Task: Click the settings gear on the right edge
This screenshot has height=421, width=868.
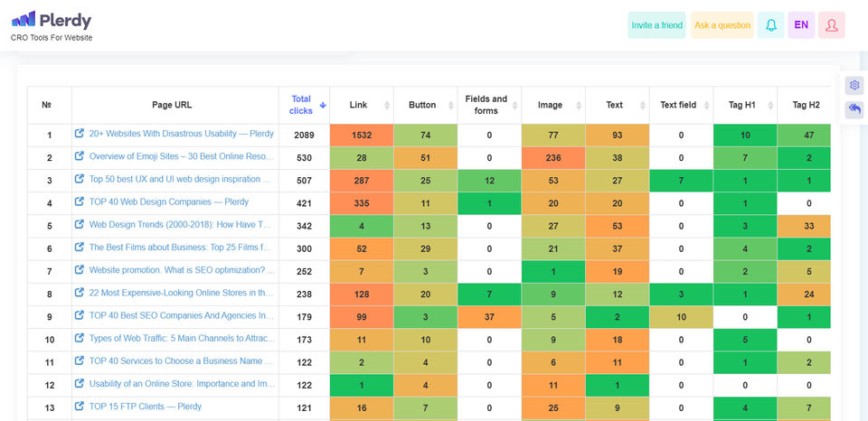Action: coord(854,85)
